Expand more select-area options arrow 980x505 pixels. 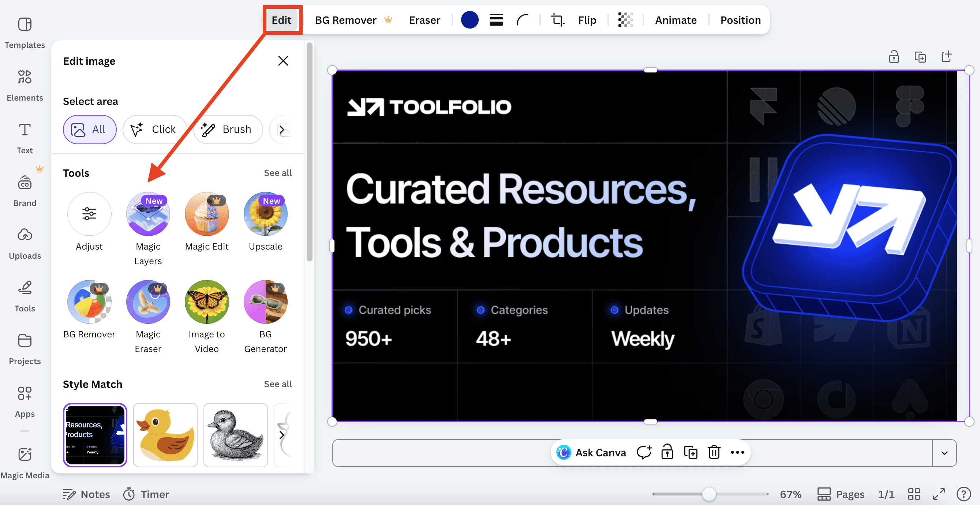282,130
